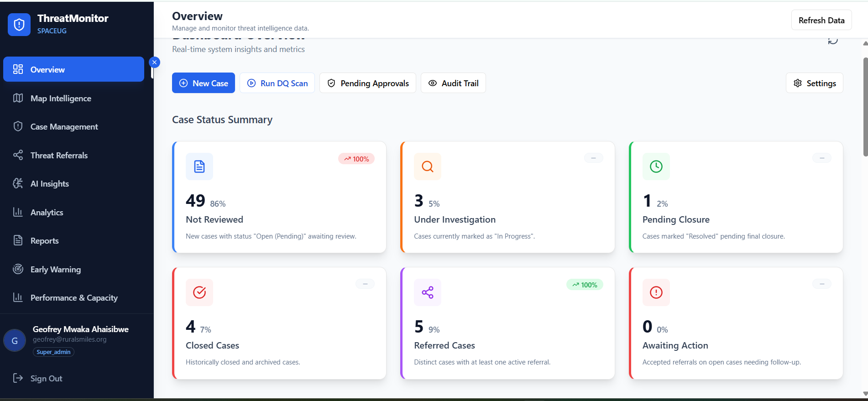Click the Awaiting Action alert icon
868x401 pixels.
click(656, 292)
